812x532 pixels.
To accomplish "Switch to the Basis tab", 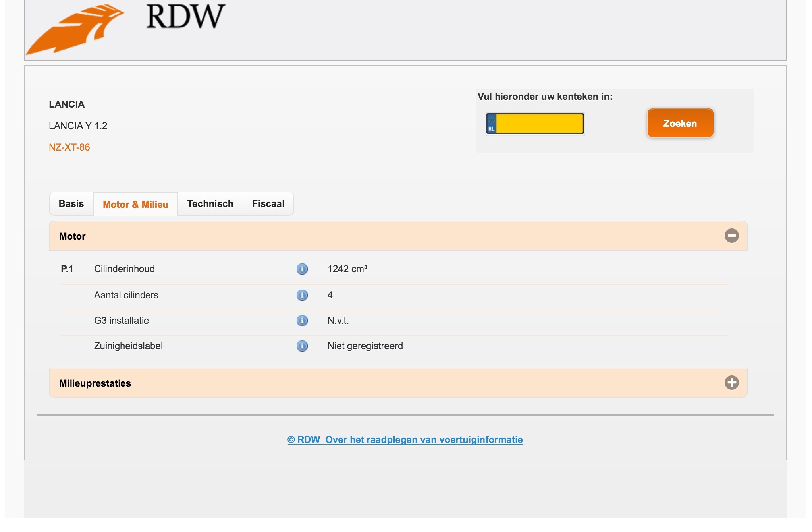I will pyautogui.click(x=71, y=204).
